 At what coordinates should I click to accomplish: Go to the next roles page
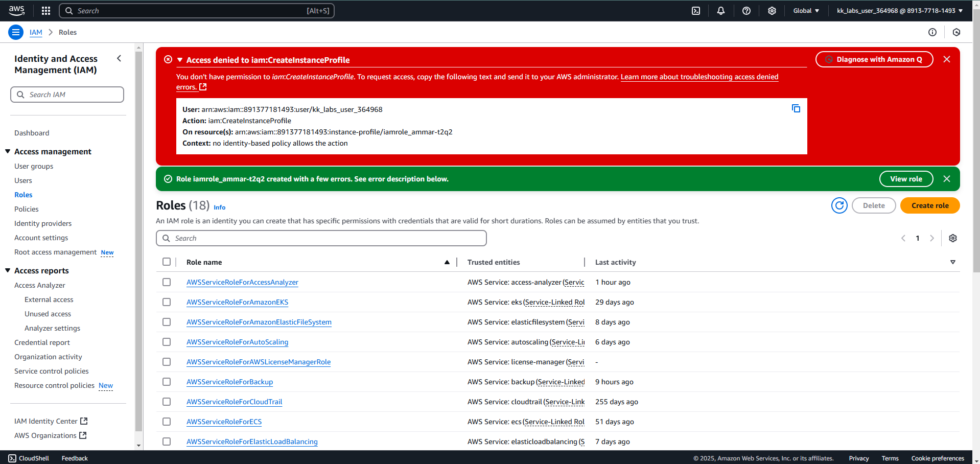coord(932,238)
